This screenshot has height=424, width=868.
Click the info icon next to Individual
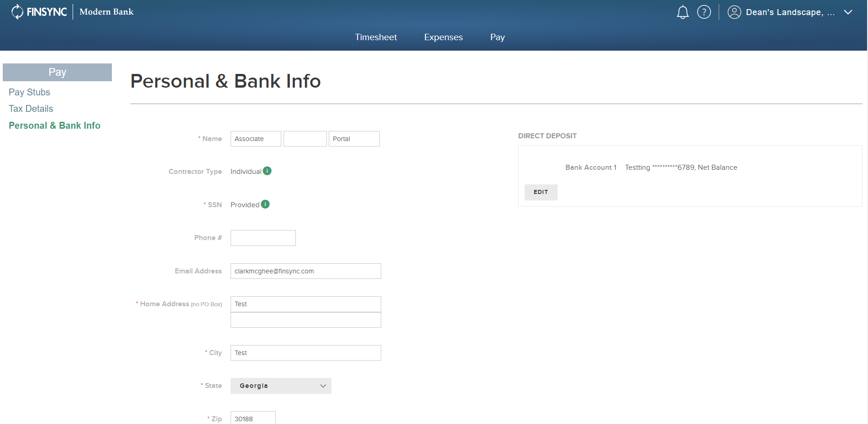[267, 171]
